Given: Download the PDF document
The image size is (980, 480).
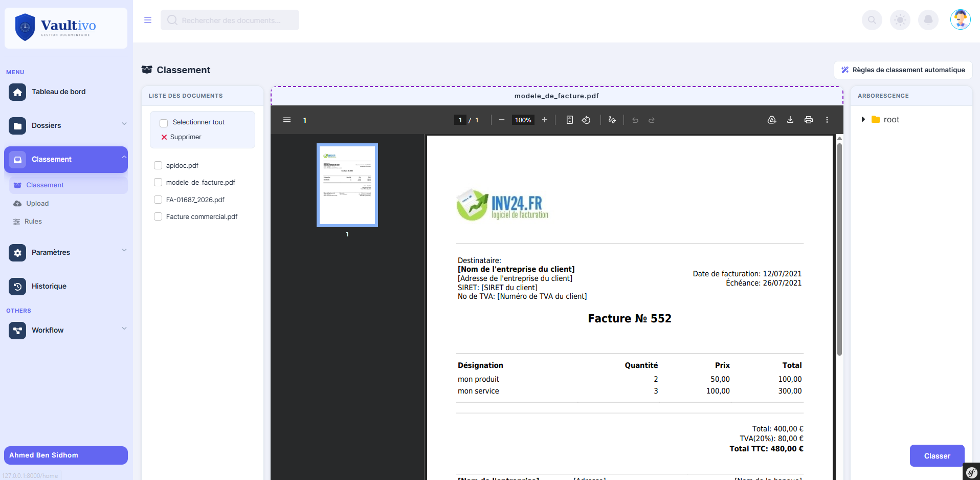Looking at the screenshot, I should click(790, 120).
